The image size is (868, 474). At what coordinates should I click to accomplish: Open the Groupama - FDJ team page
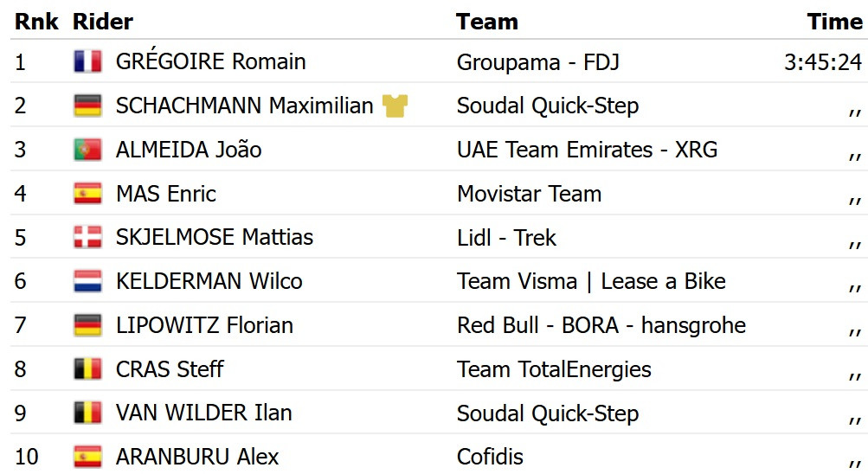click(x=538, y=62)
